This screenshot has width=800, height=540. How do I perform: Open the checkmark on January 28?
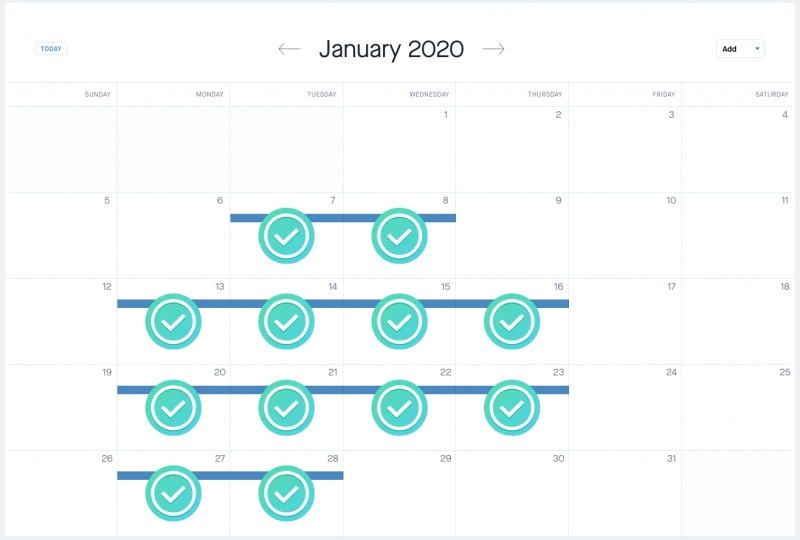286,493
